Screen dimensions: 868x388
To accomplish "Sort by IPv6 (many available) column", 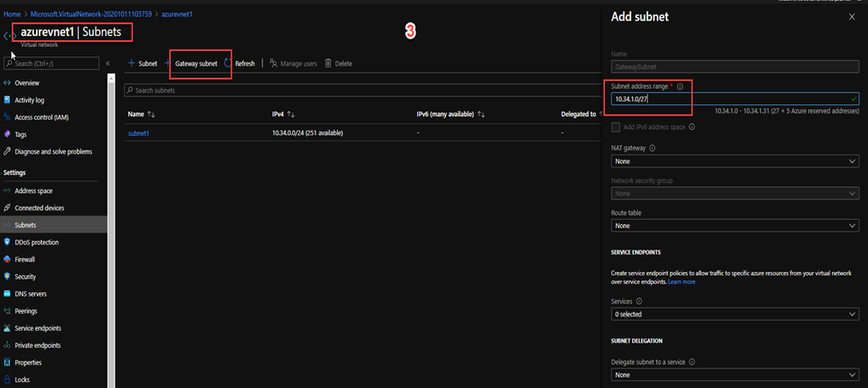I will pyautogui.click(x=451, y=115).
